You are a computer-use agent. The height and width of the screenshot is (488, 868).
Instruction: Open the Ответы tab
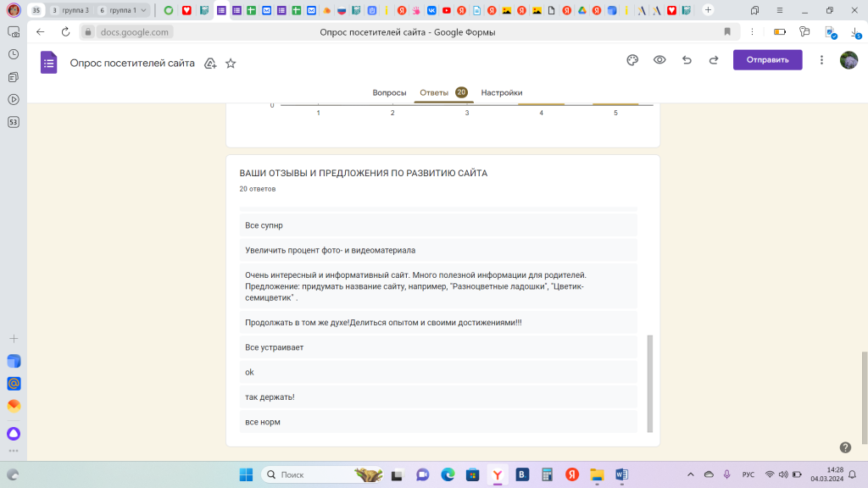point(434,92)
